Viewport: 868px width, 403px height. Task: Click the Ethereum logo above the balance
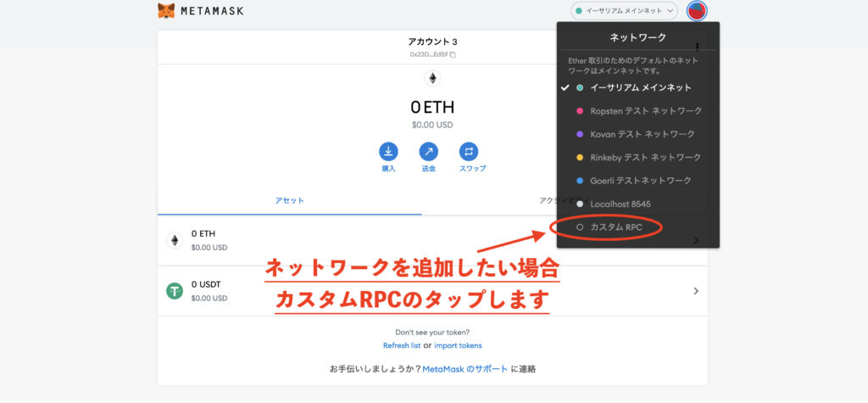tap(432, 78)
